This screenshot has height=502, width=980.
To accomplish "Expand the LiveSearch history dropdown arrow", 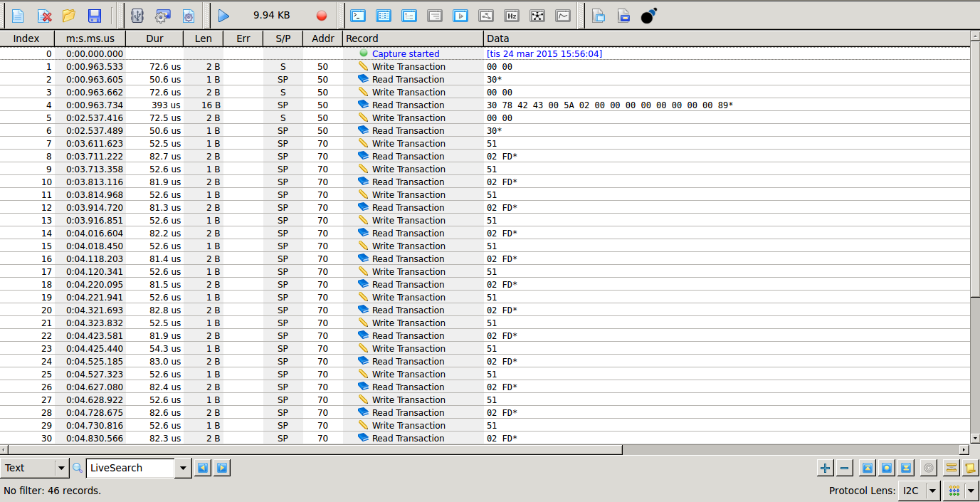I will (184, 468).
